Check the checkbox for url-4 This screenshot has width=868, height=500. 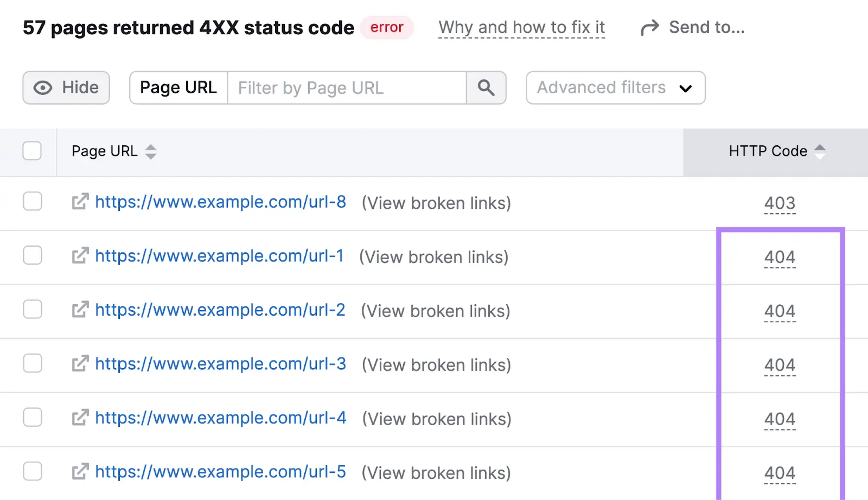pos(32,417)
